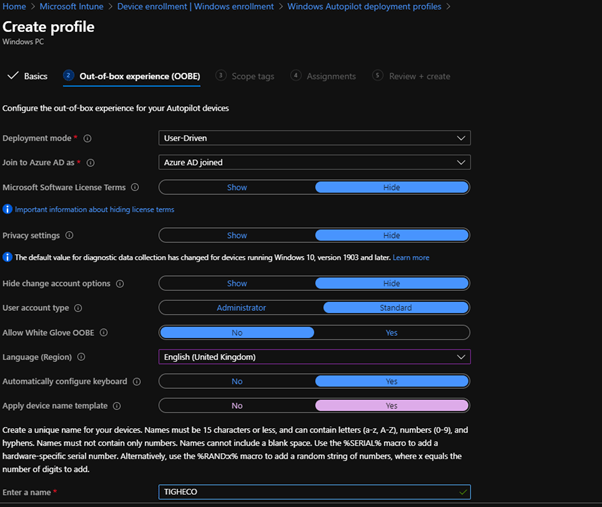Click info icon for Allow White Glove OOBE

pos(102,332)
